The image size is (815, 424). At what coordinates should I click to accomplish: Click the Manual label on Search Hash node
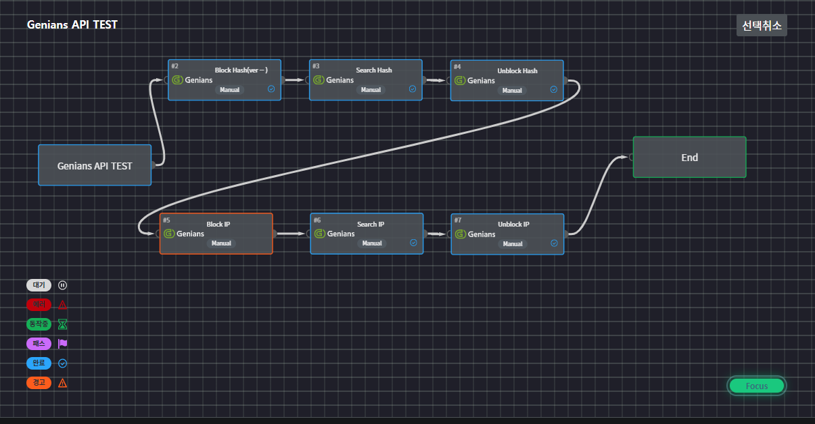[x=371, y=90]
